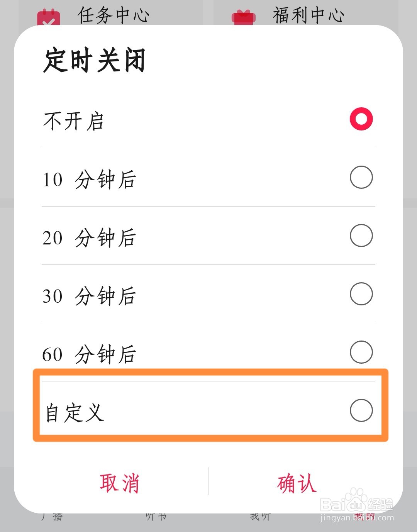
Task: Go to the 我听 bottom tab
Action: pos(261,517)
